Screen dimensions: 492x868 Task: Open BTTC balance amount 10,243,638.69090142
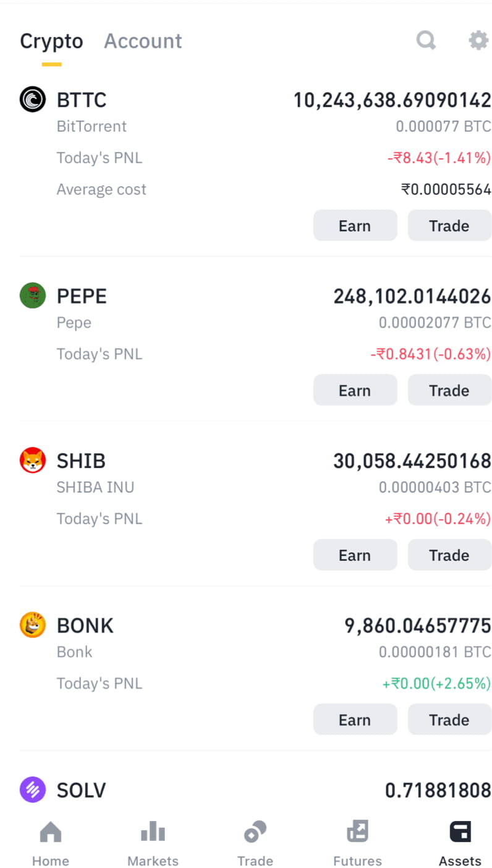tap(392, 100)
